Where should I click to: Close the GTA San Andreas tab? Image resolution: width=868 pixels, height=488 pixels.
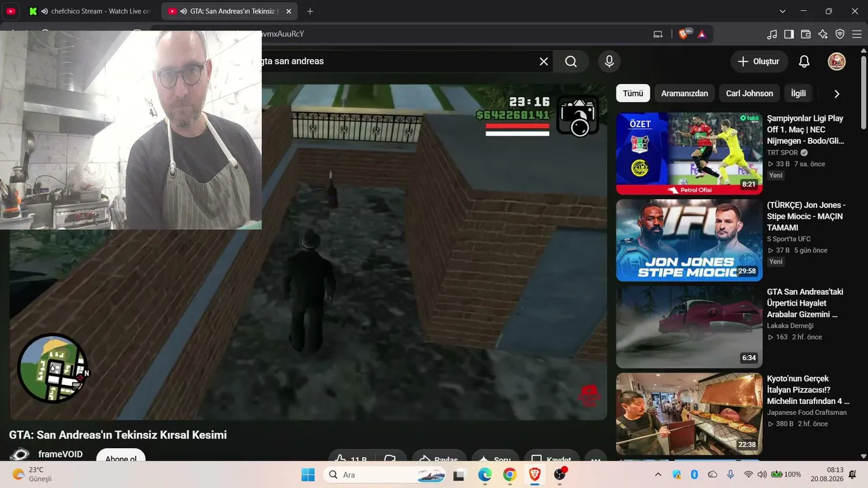pyautogui.click(x=288, y=12)
